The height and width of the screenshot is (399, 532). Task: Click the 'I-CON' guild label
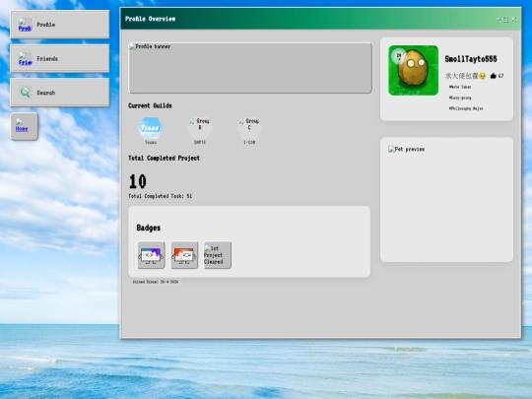pos(249,143)
